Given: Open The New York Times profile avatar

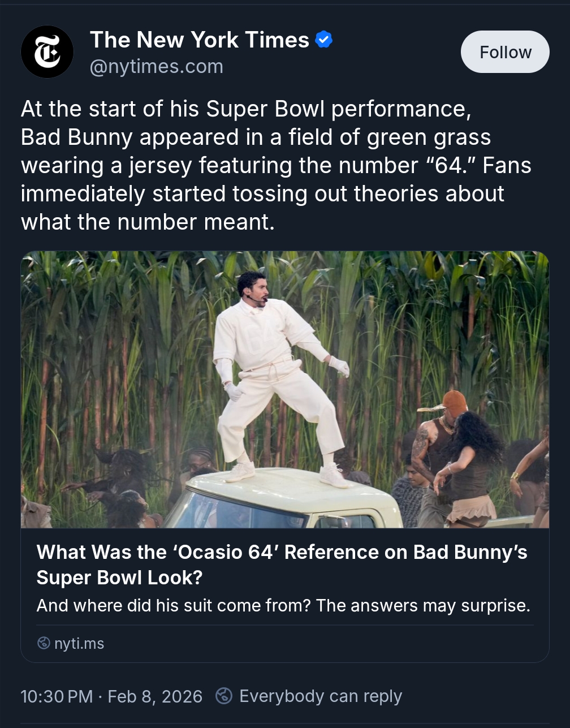Looking at the screenshot, I should (x=47, y=52).
